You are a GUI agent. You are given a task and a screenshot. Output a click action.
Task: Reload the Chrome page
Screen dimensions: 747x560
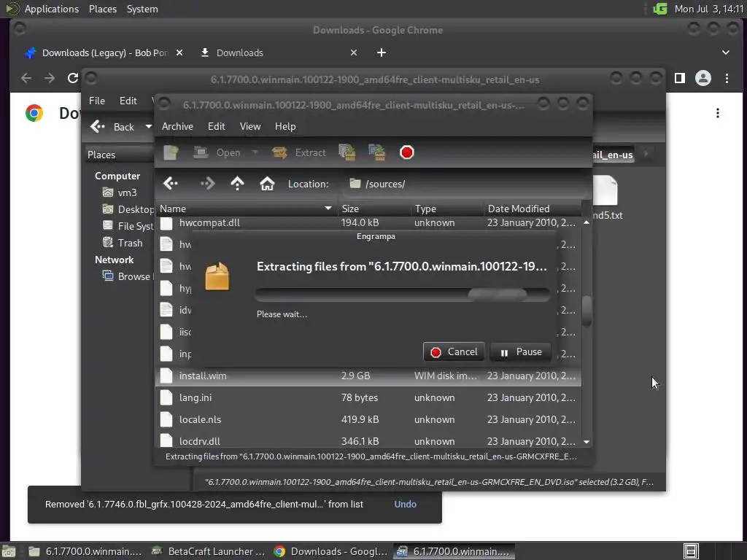point(72,78)
